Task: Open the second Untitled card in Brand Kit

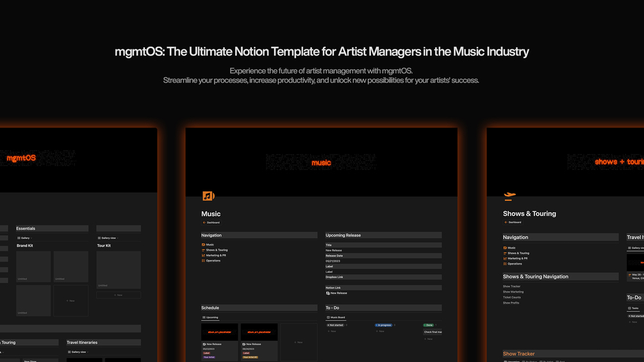Action: coord(71,267)
